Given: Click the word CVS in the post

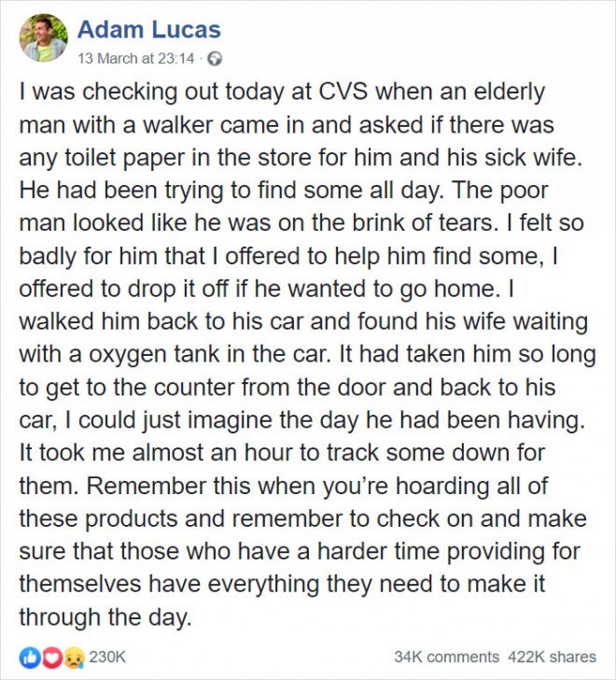Looking at the screenshot, I should tap(343, 92).
